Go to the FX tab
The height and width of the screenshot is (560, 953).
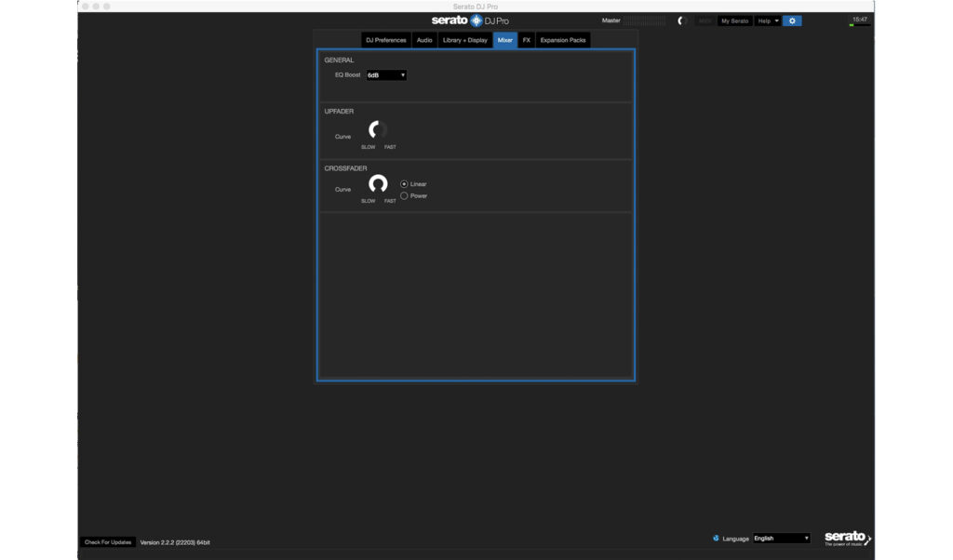coord(527,40)
